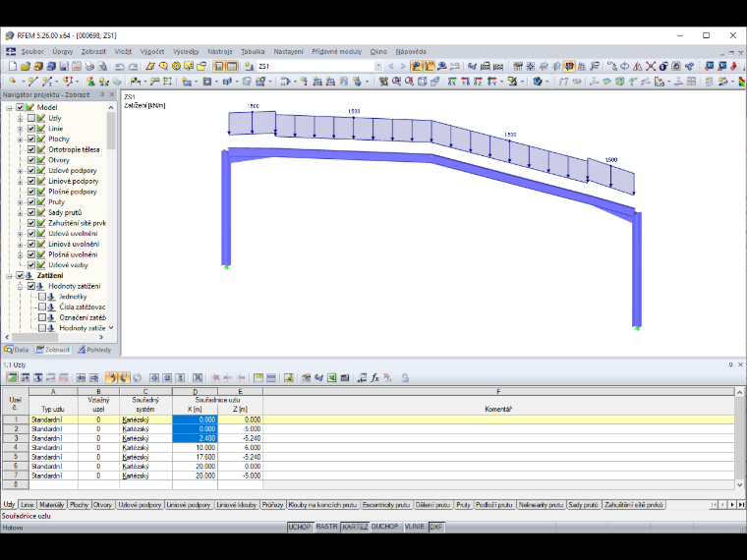Screen dimensions: 747x560
Task: Collapse the Zatížení tree node
Action: 9,276
